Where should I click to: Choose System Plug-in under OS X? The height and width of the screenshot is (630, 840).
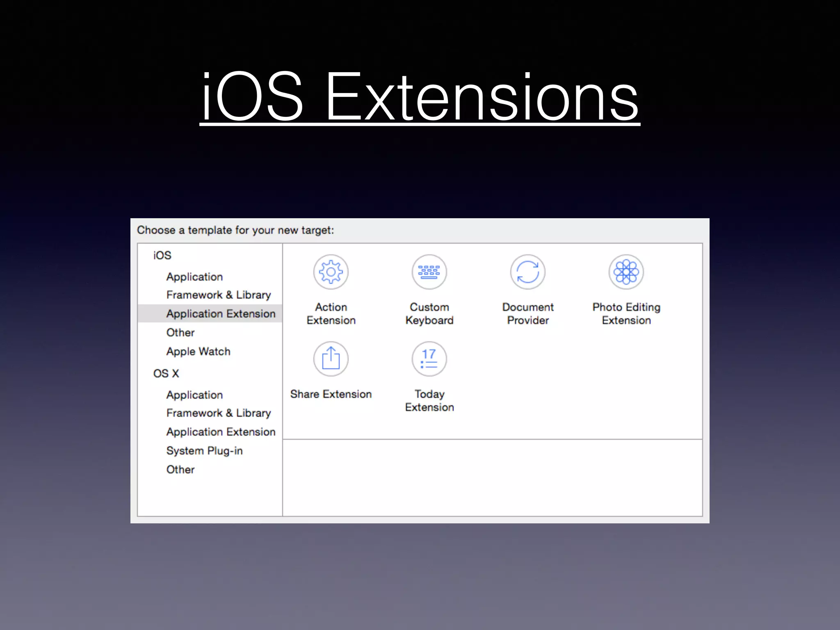tap(204, 451)
